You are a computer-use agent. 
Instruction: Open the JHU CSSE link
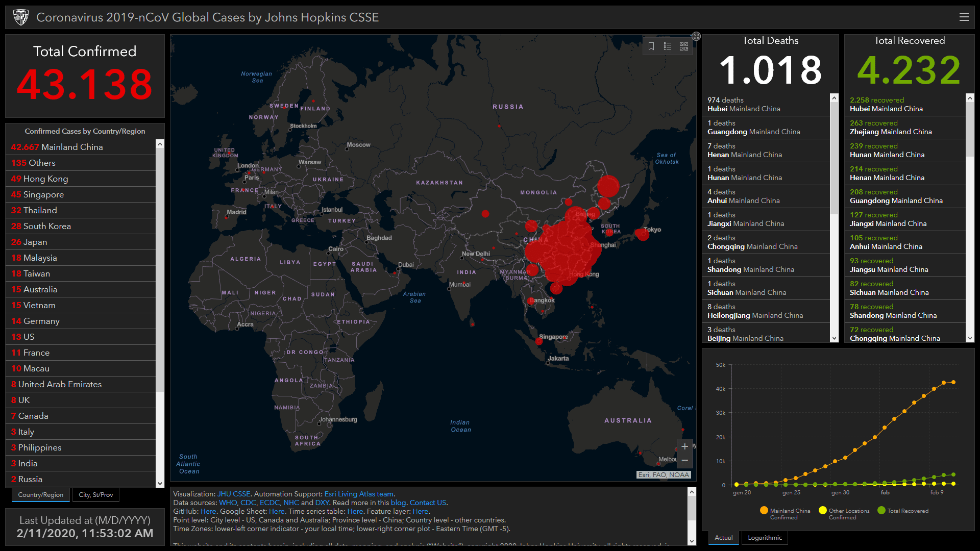[x=234, y=494]
